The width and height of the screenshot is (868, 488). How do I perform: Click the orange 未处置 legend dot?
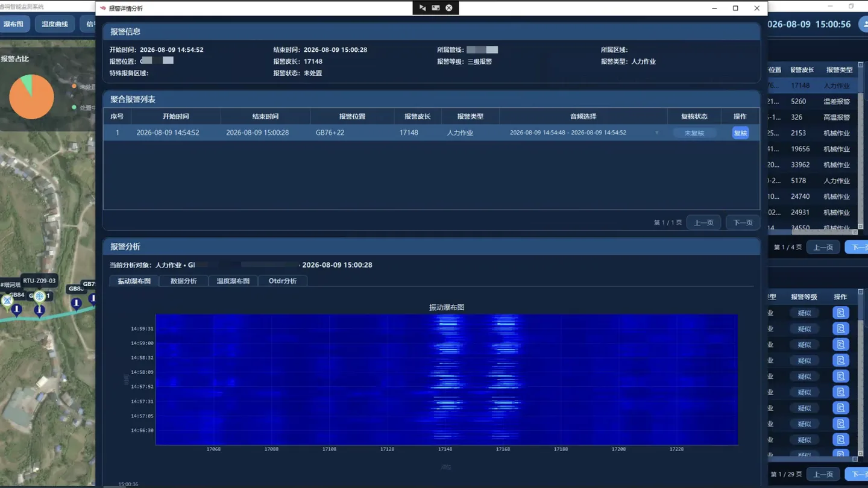(74, 86)
